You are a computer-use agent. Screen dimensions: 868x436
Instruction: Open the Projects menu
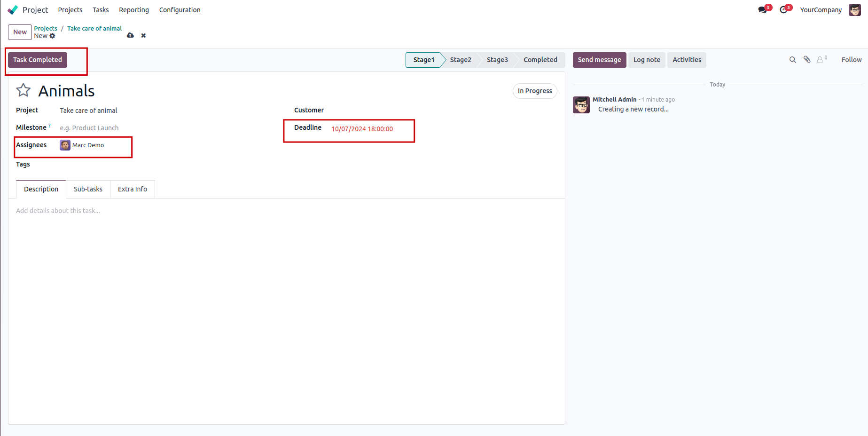coord(70,10)
